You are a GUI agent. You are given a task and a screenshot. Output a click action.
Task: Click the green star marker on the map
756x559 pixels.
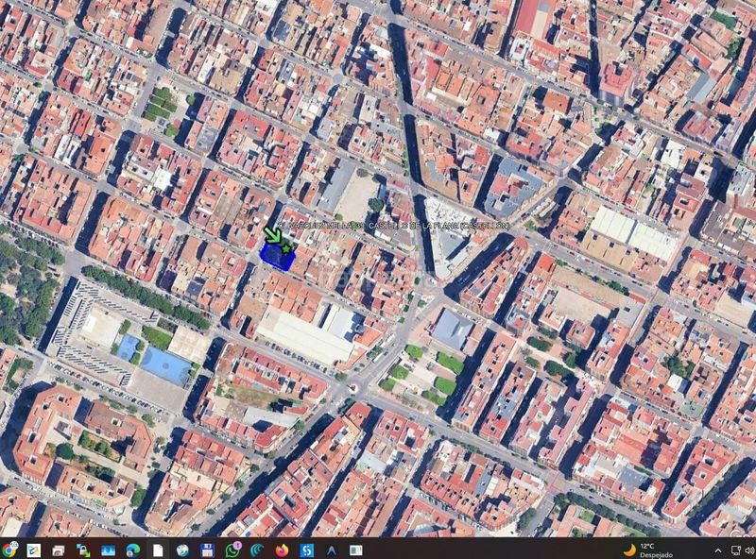286,248
